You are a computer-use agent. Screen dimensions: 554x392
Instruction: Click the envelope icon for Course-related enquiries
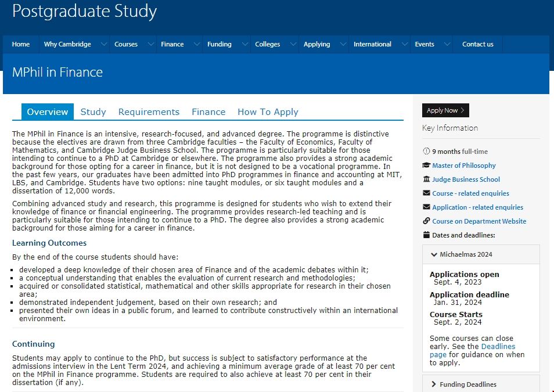(427, 193)
